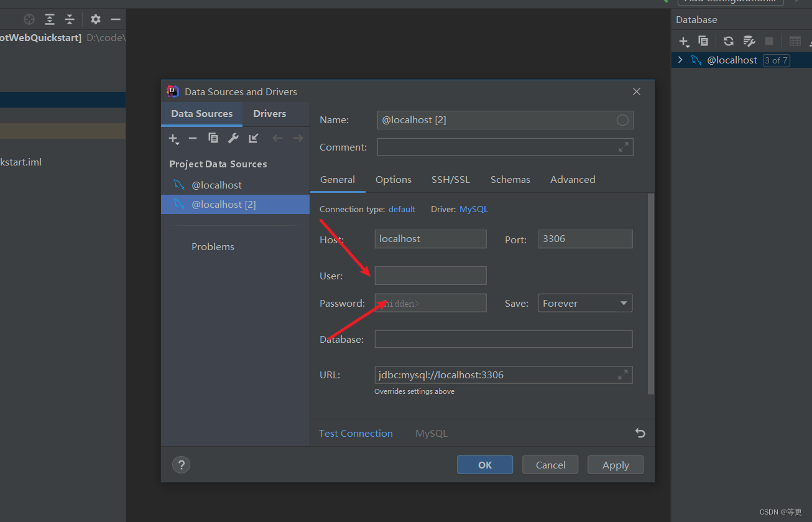The height and width of the screenshot is (522, 812).
Task: Open the Schemas tab
Action: click(510, 179)
